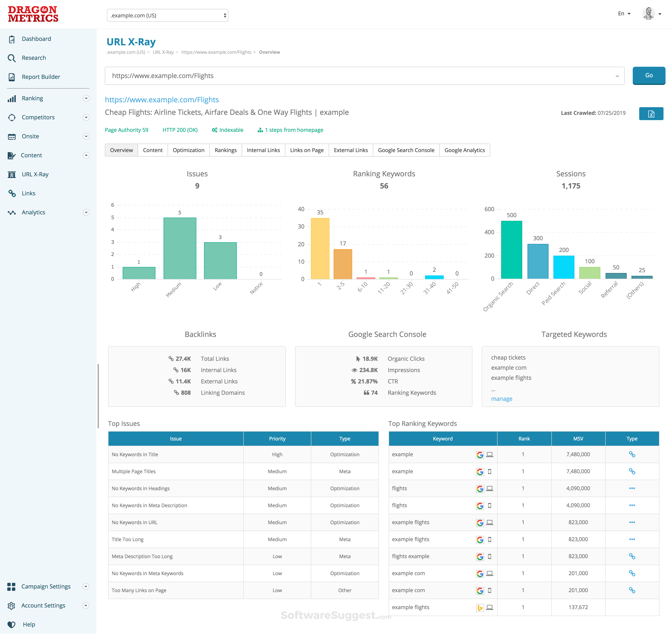Open Research via magnifier icon

coord(12,58)
